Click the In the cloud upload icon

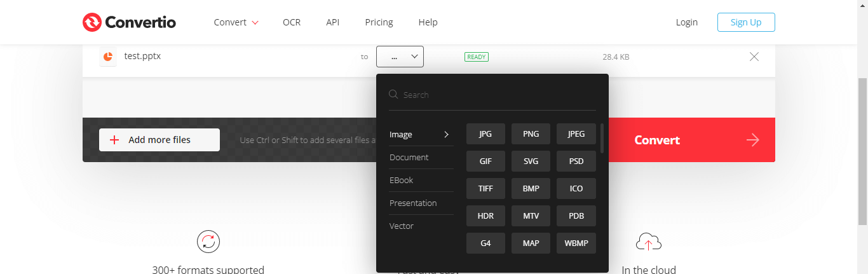tap(649, 242)
